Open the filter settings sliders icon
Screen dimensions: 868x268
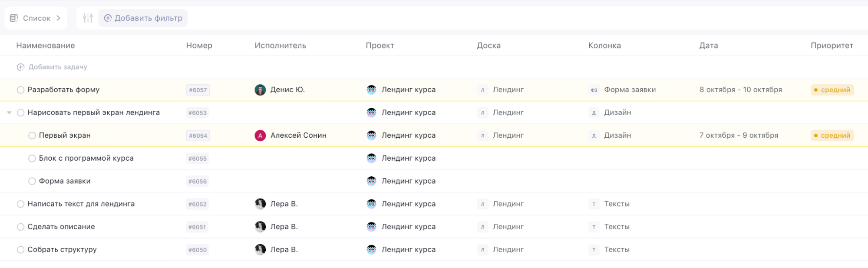click(x=88, y=18)
